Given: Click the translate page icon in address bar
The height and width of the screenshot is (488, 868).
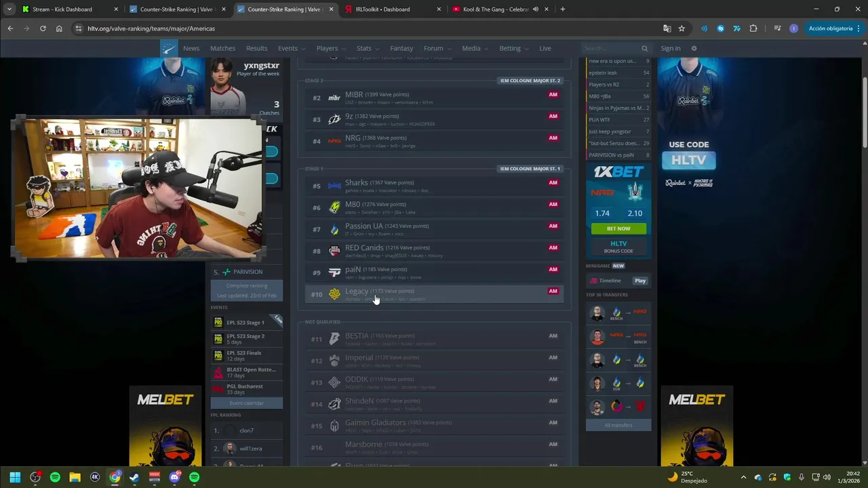Looking at the screenshot, I should pyautogui.click(x=667, y=28).
